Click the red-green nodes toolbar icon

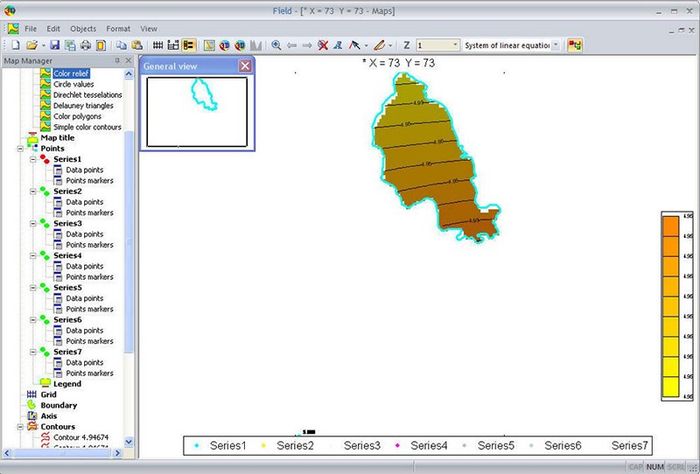pos(575,45)
